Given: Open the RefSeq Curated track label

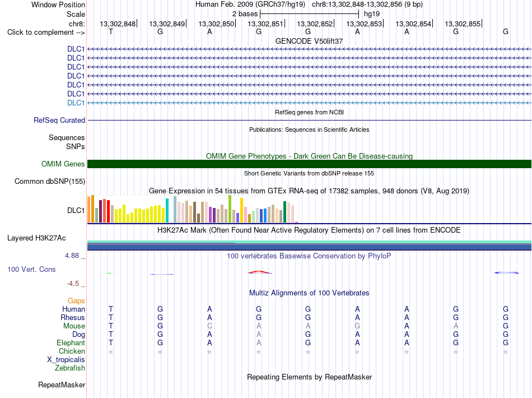Looking at the screenshot, I should (59, 120).
